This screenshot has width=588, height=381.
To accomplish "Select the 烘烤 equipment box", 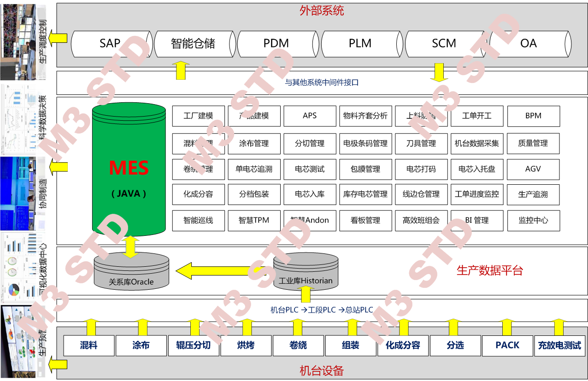I will tap(246, 346).
